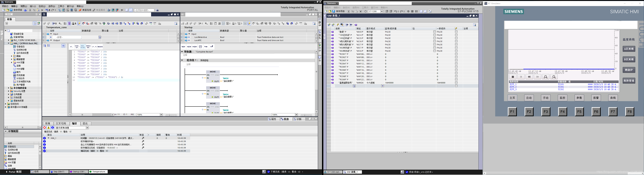Click the PAUSE icon in PLCSIM toolbar
644x175 pixels.
[x=416, y=12]
